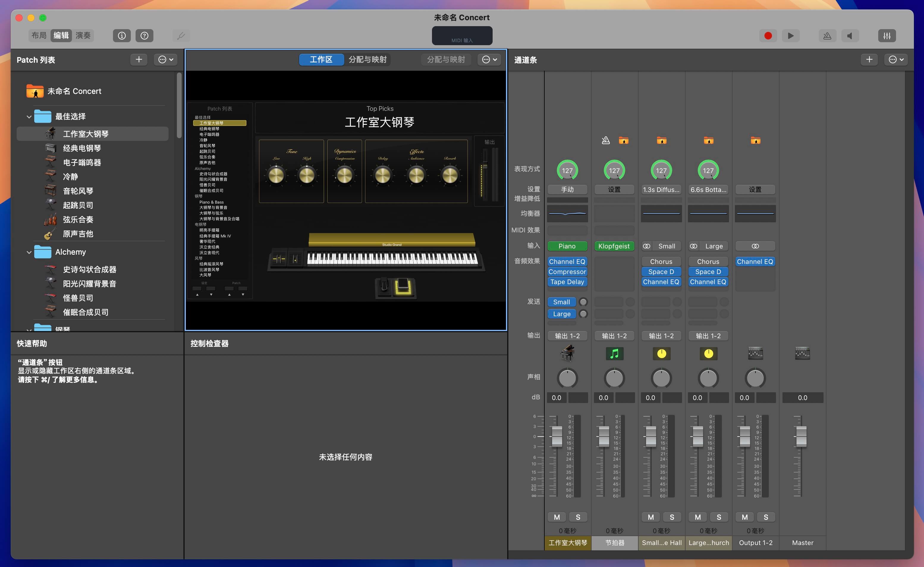
Task: Open the Patch 列表 action menu
Action: [165, 59]
